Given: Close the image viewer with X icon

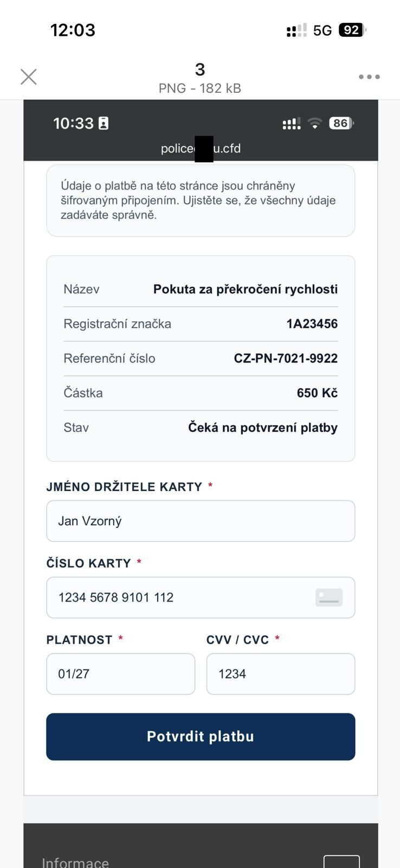Looking at the screenshot, I should (29, 77).
